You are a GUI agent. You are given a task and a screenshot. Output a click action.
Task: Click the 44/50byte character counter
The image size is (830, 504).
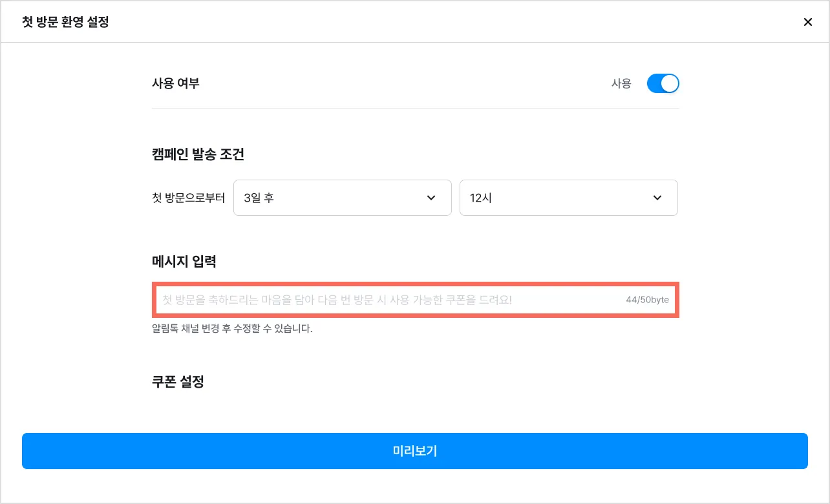point(647,300)
